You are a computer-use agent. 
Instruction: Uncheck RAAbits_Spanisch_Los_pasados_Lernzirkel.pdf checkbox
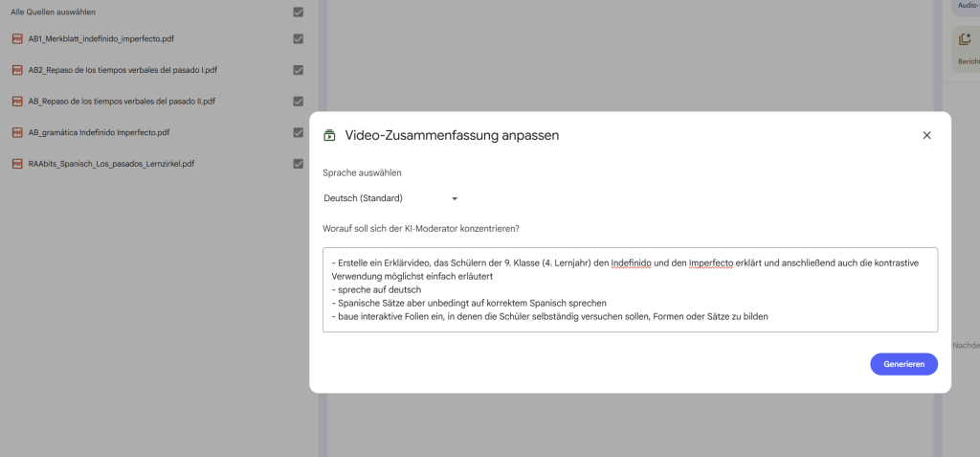click(x=299, y=164)
